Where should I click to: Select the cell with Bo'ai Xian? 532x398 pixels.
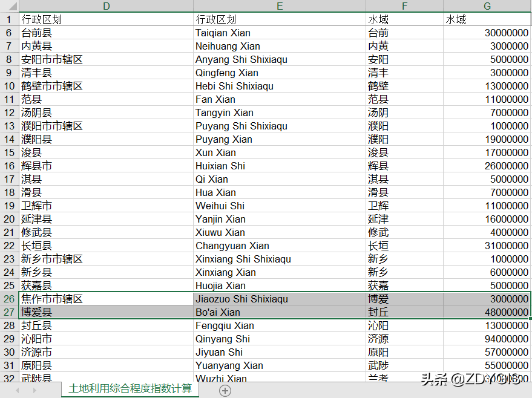click(x=280, y=312)
